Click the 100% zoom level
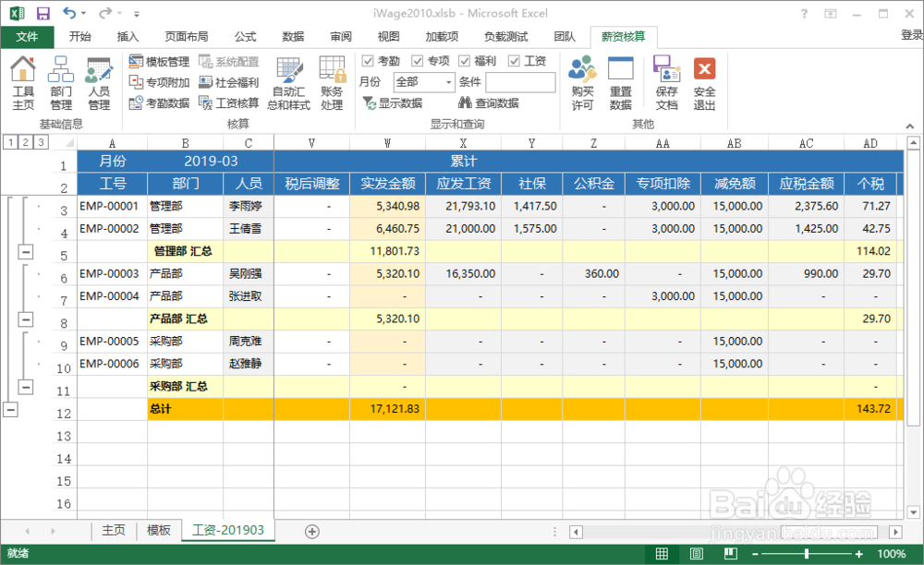Viewport: 924px width, 565px height. (x=892, y=554)
